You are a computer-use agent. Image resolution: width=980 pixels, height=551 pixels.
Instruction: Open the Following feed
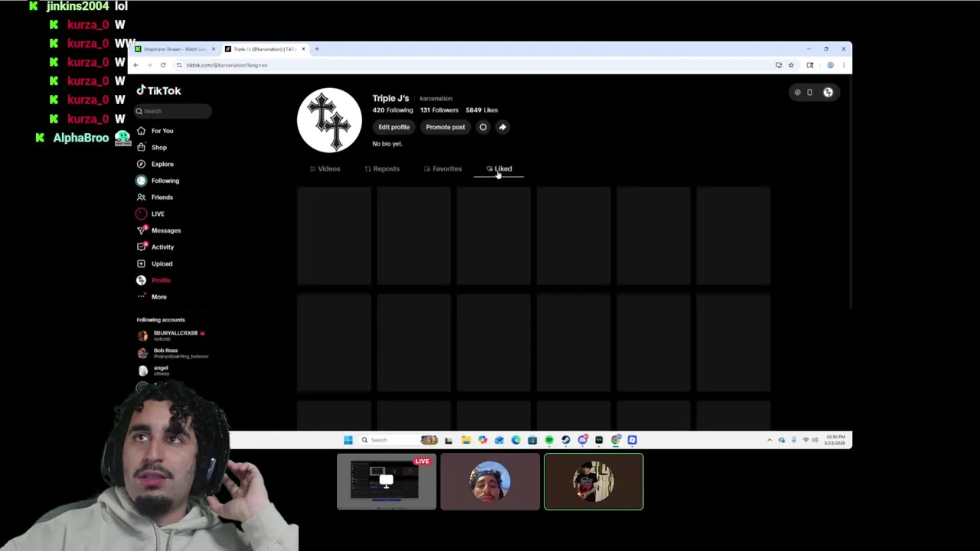tap(158, 181)
